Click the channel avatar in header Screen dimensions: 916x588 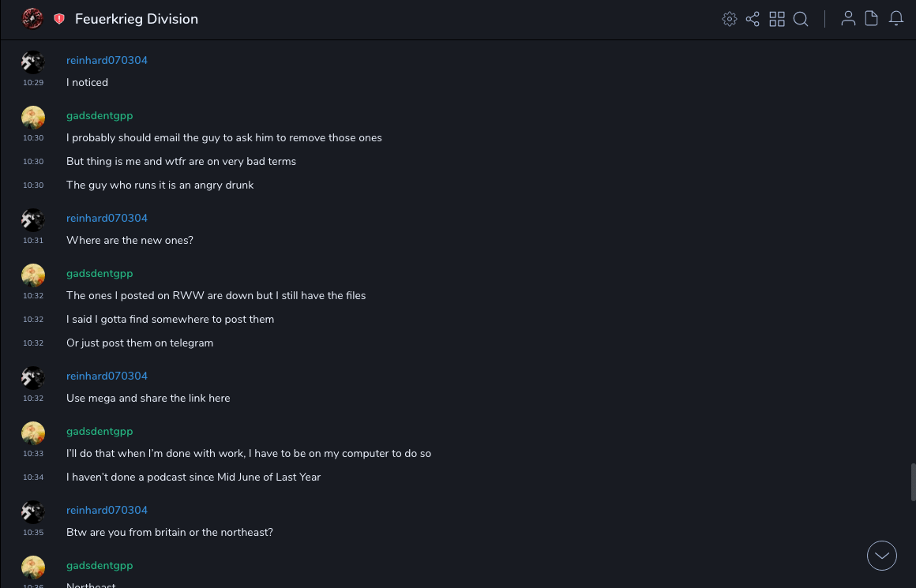point(32,19)
